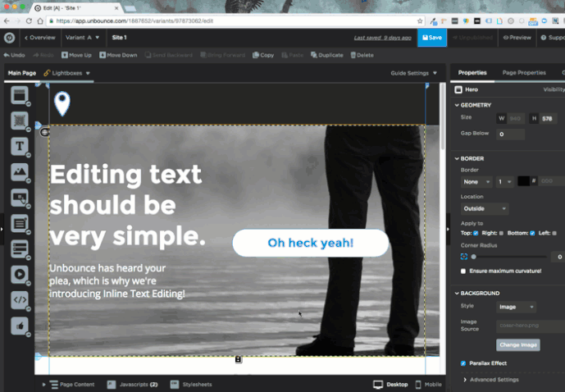Switch to the Properties tab
565x392 pixels.
click(472, 73)
